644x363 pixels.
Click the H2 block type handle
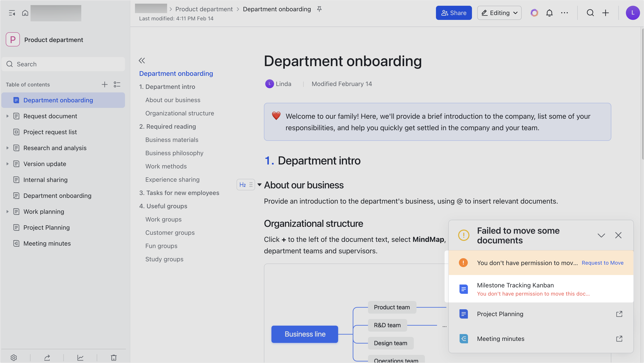click(x=242, y=185)
